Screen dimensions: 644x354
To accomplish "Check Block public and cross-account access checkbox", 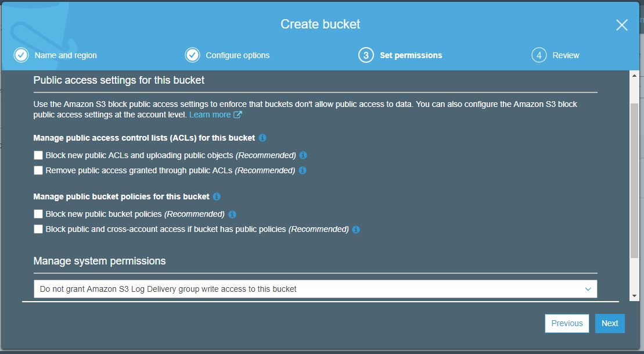I will [x=38, y=229].
